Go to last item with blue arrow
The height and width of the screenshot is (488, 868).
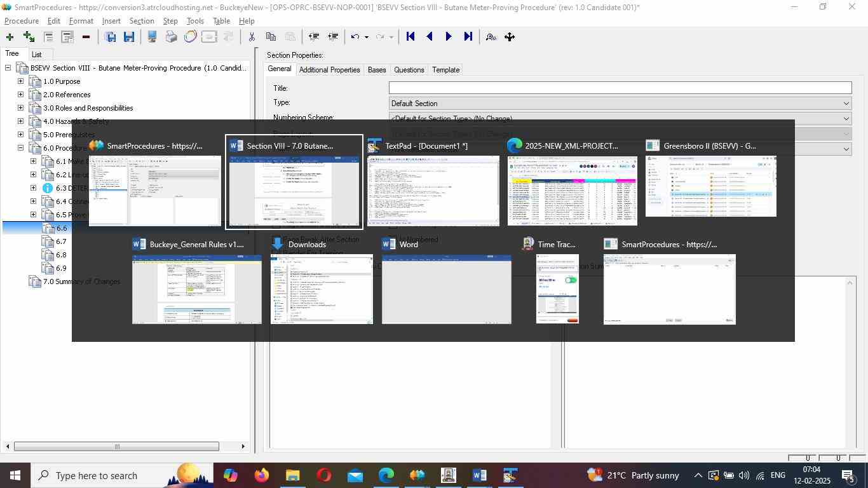[468, 37]
